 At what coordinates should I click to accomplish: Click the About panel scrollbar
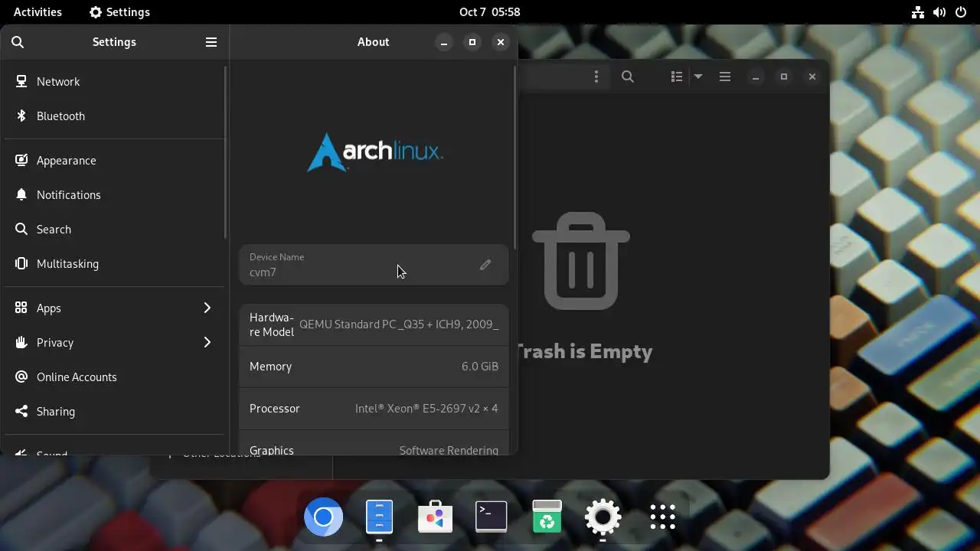(514, 158)
